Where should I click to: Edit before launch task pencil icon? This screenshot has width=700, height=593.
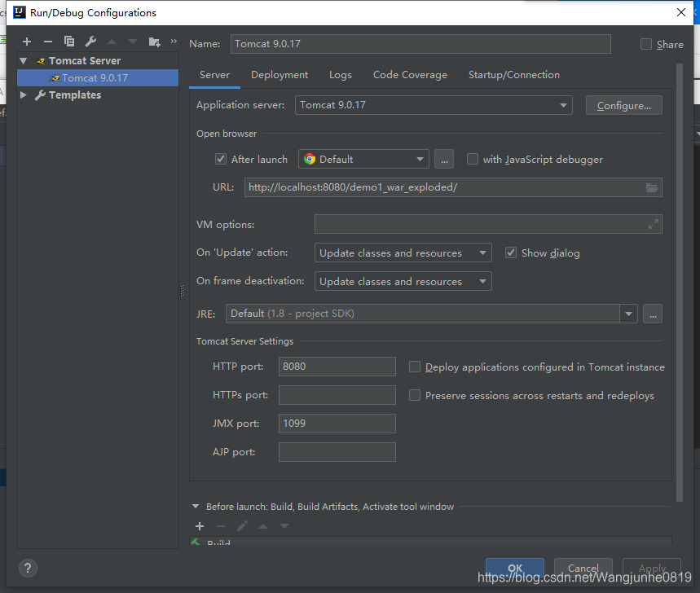242,526
